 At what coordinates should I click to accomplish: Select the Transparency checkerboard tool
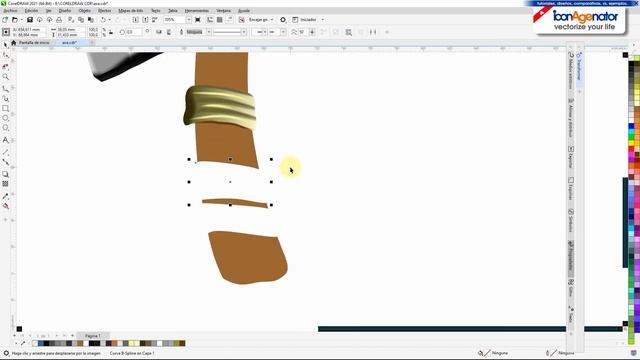[5, 184]
